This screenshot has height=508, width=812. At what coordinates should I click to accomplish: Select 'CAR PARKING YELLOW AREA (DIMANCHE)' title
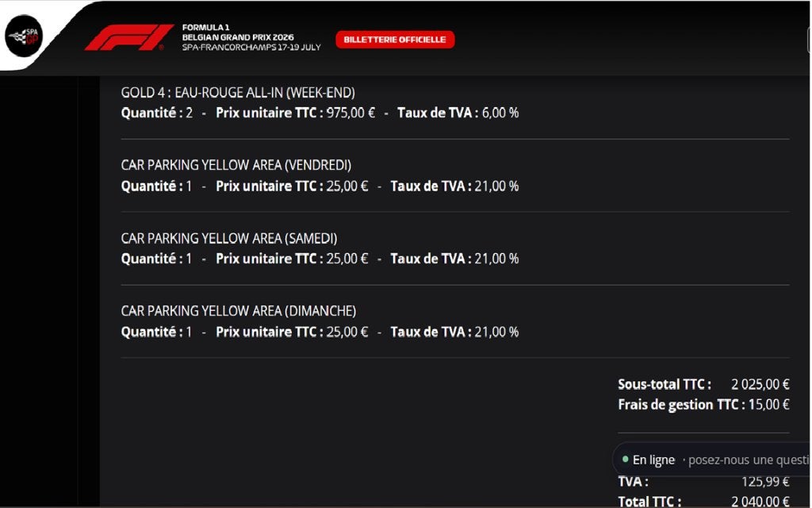(x=238, y=311)
